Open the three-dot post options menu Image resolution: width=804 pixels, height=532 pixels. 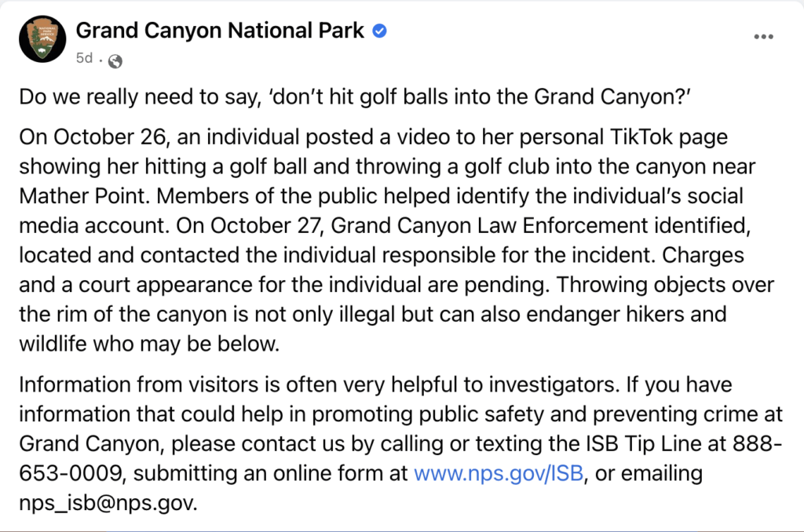pos(764,37)
